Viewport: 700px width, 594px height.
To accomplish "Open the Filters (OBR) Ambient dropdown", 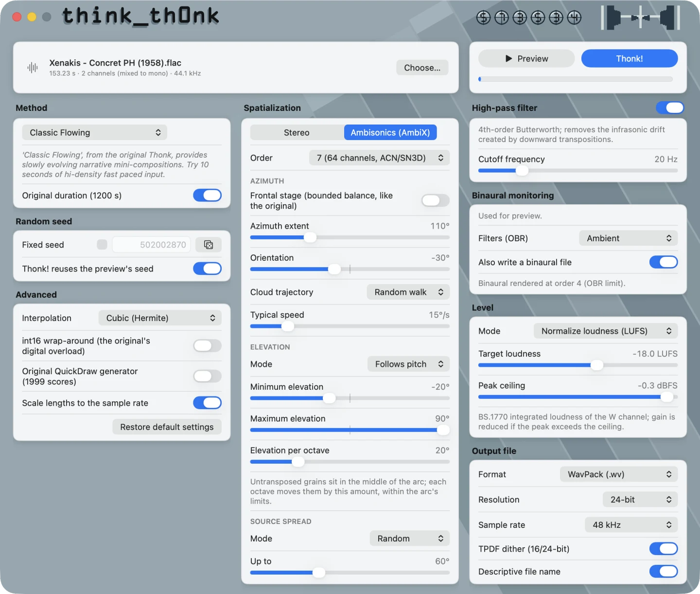I will pos(629,238).
